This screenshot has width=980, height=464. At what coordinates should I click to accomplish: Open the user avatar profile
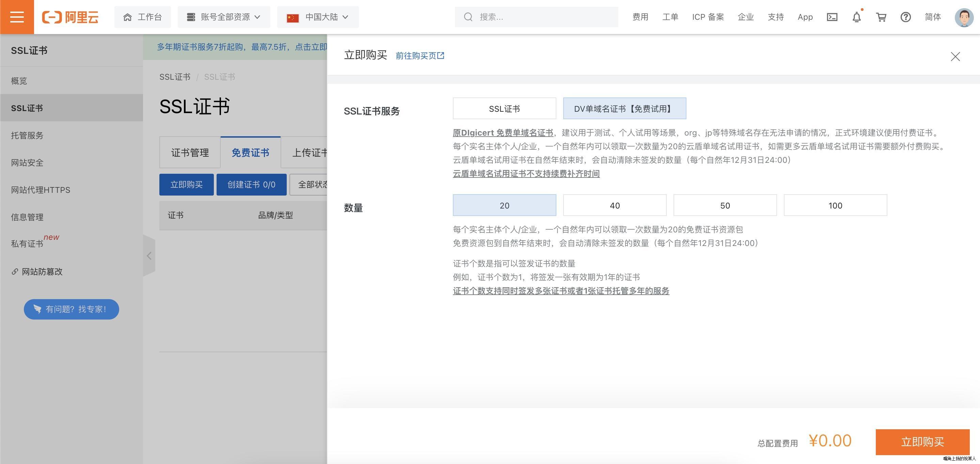(x=964, y=17)
